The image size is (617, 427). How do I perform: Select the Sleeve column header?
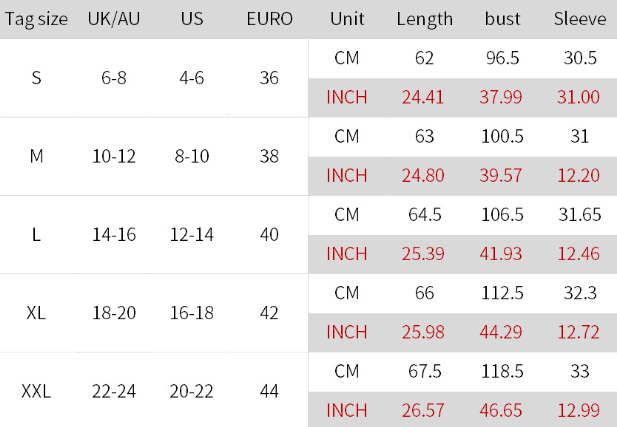pyautogui.click(x=580, y=18)
